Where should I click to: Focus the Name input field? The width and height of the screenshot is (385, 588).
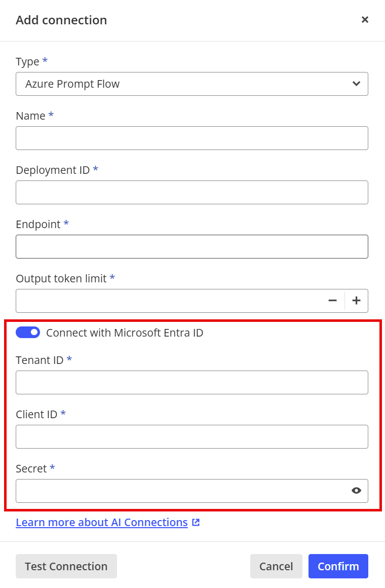point(191,138)
